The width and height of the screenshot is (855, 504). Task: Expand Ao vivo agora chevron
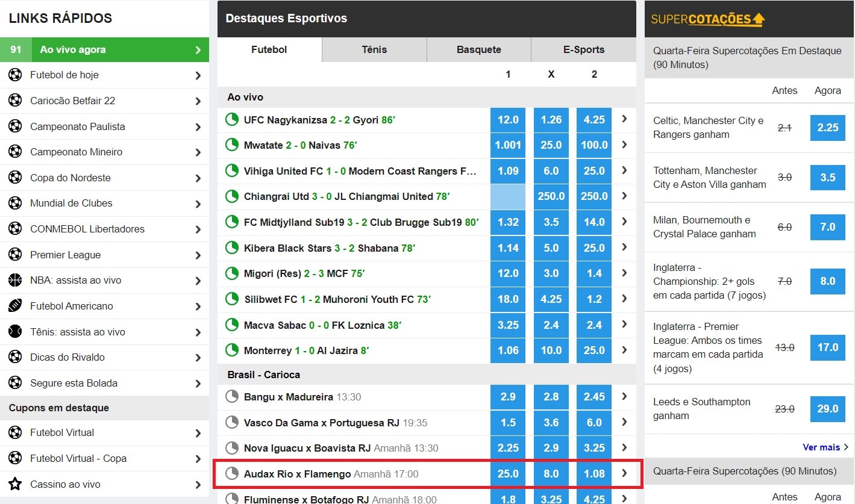(198, 50)
